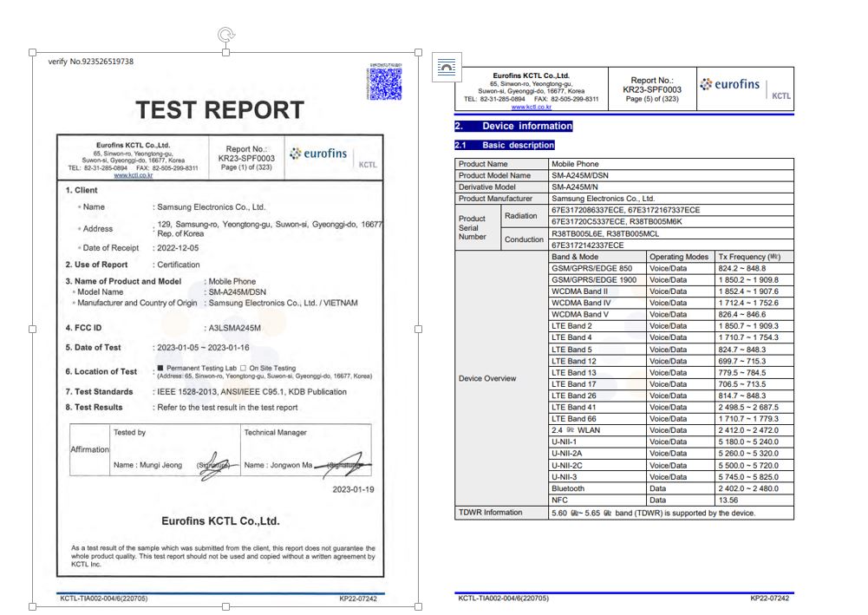The image size is (868, 615).
Task: Click the "Operating Modes" column header
Action: [679, 257]
